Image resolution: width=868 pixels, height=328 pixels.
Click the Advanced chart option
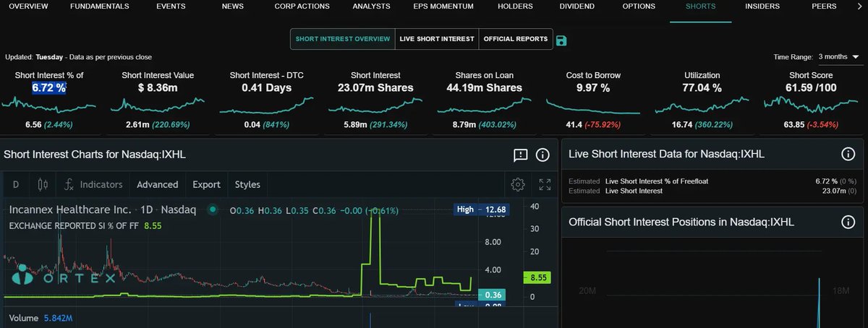click(157, 184)
